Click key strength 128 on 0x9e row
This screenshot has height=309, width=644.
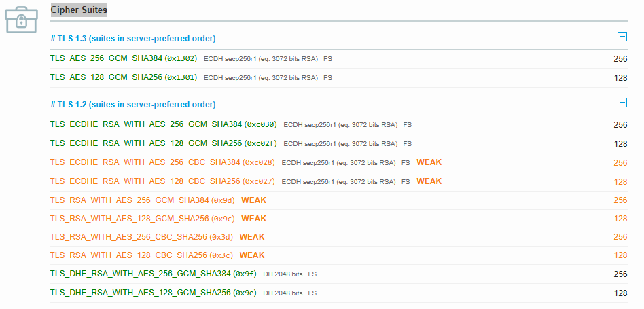click(621, 293)
